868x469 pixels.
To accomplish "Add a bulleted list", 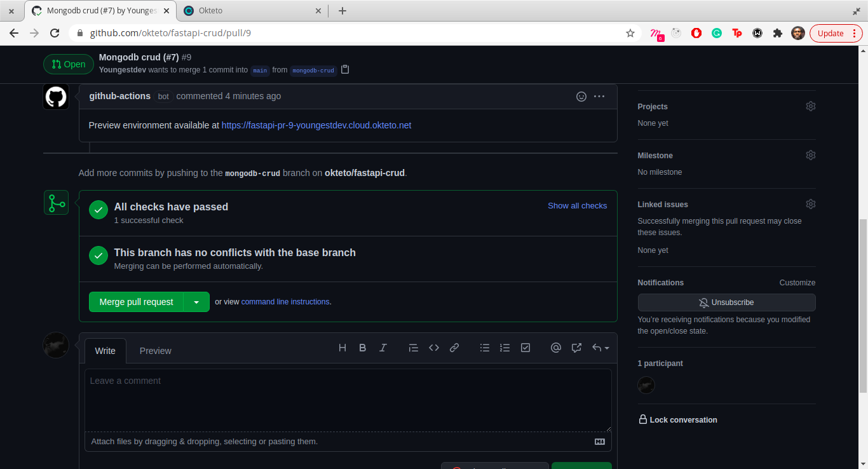I will coord(485,348).
